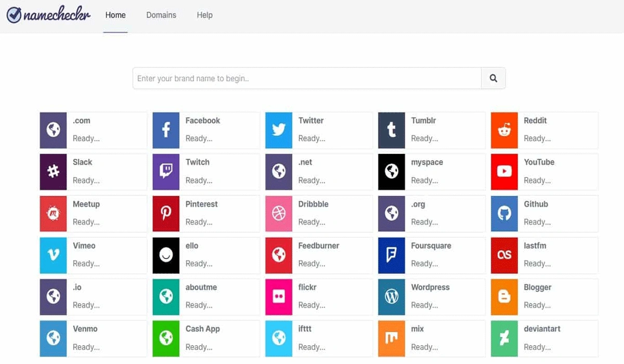The width and height of the screenshot is (624, 364).
Task: Click the YouTube play icon
Action: (x=503, y=172)
